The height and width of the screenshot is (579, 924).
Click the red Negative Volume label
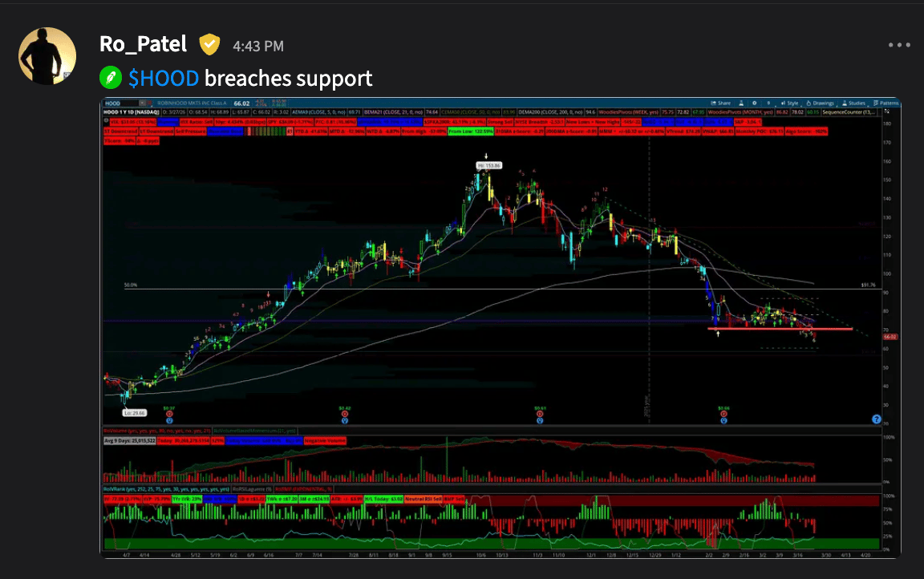coord(326,440)
